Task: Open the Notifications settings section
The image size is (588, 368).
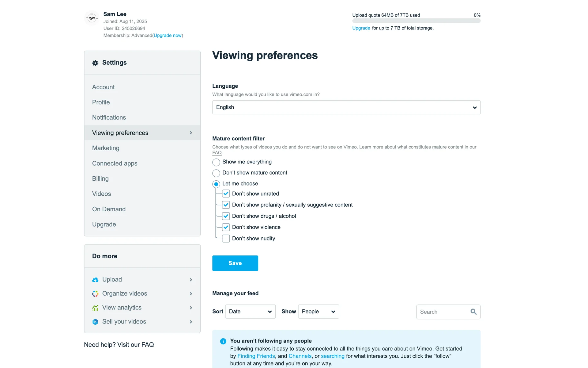Action: [x=109, y=117]
